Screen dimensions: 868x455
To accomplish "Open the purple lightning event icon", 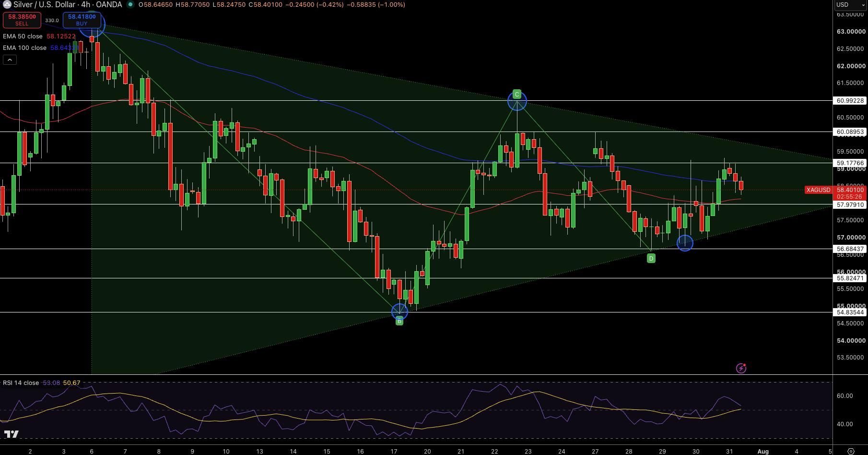I will [741, 368].
